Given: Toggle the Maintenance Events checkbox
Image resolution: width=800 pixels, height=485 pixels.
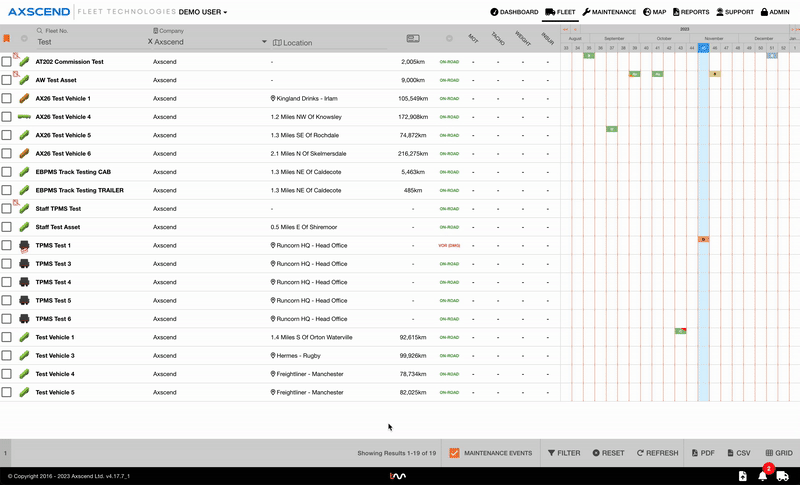Looking at the screenshot, I should [455, 453].
